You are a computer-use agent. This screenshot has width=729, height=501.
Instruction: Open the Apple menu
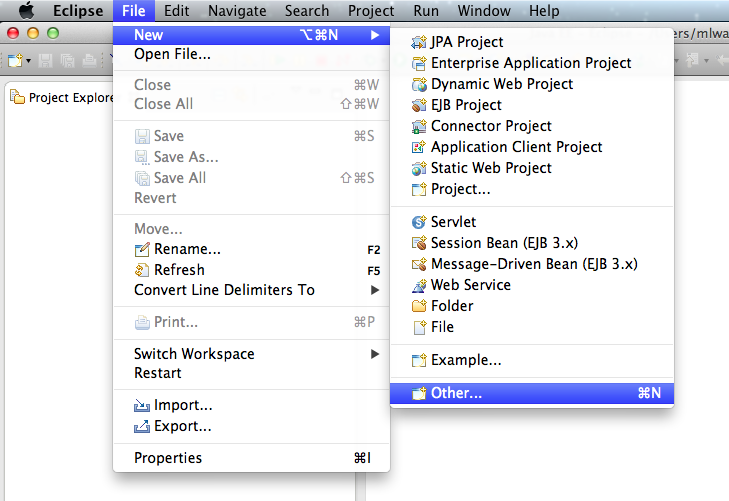click(27, 10)
